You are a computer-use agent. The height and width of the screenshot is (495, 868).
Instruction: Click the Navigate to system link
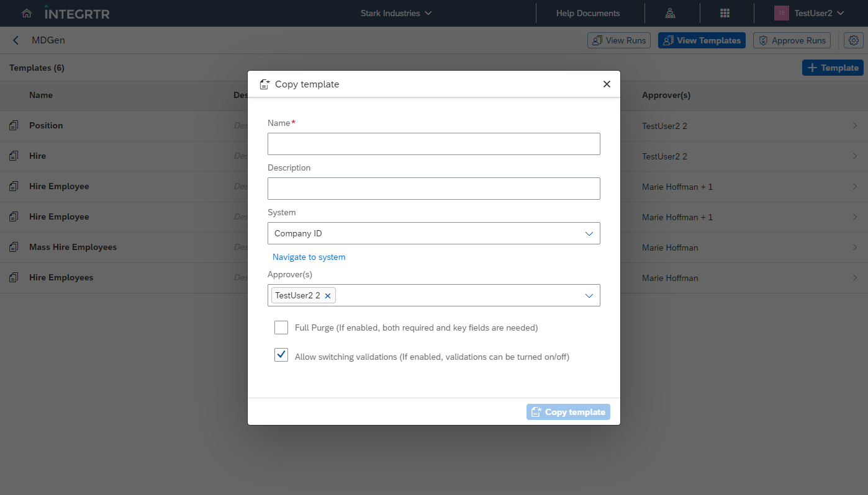(x=309, y=257)
